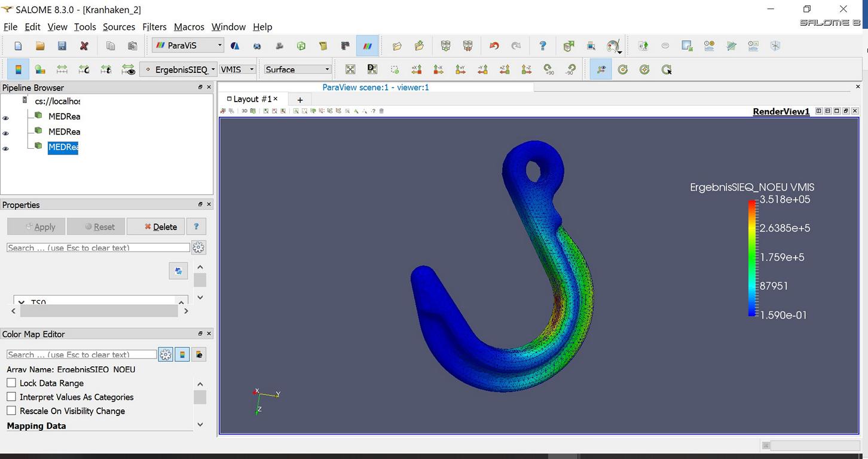Viewport: 868px width, 459px height.
Task: Rotate the view -90 degrees
Action: tap(570, 69)
